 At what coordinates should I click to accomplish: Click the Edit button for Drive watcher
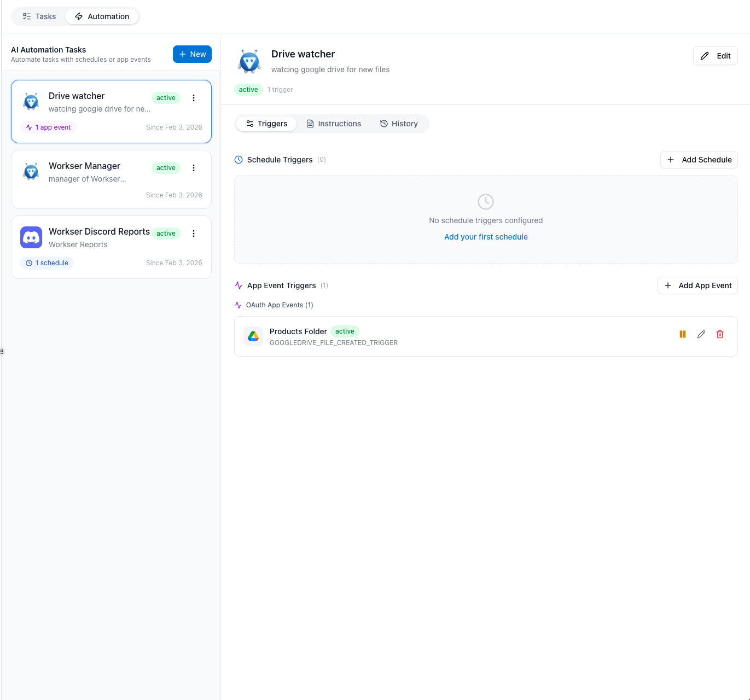coord(716,56)
